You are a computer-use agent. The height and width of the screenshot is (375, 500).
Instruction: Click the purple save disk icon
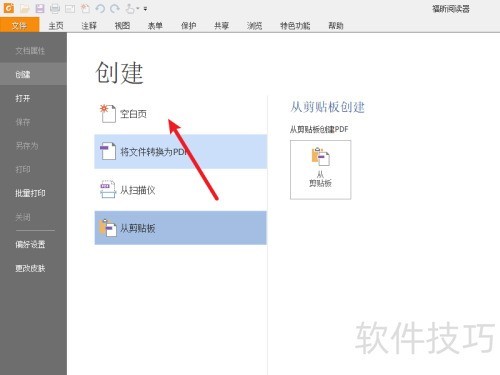(x=40, y=9)
